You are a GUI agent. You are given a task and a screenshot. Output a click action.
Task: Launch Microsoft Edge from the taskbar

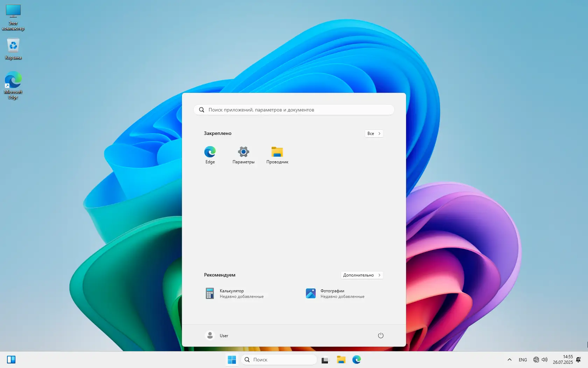pyautogui.click(x=356, y=360)
